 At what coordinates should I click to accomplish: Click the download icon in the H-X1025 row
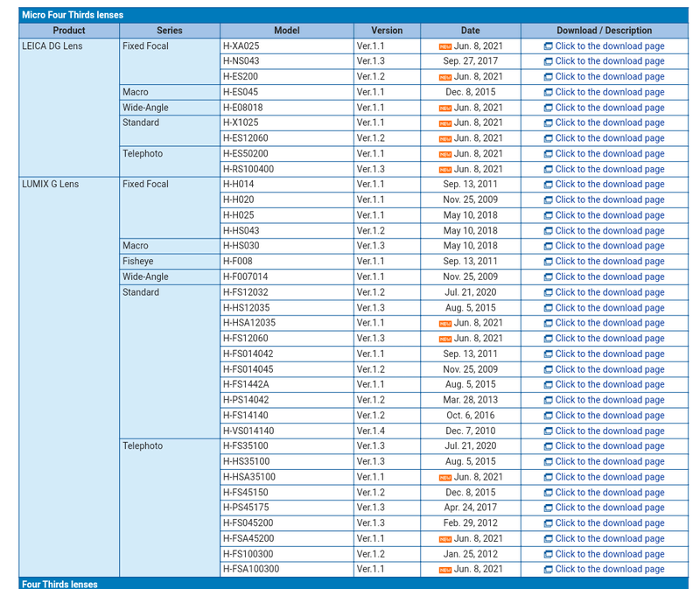[548, 123]
